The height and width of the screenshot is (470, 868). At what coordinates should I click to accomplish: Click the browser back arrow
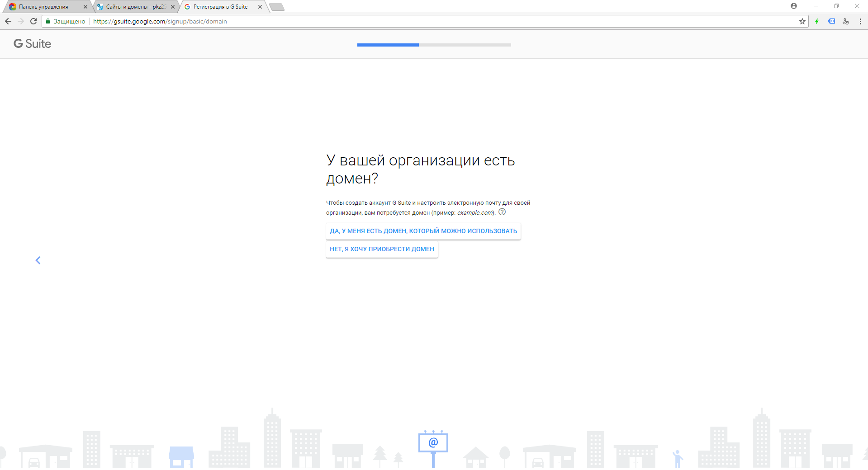click(x=8, y=21)
